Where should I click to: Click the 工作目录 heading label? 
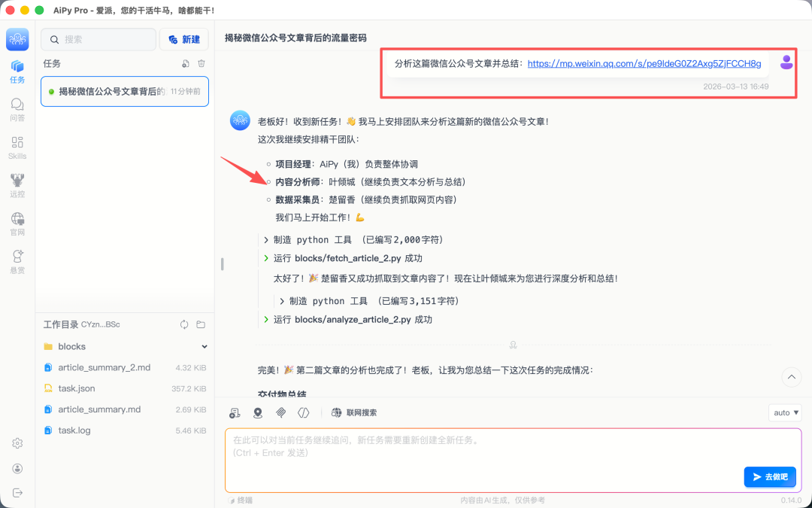(61, 324)
